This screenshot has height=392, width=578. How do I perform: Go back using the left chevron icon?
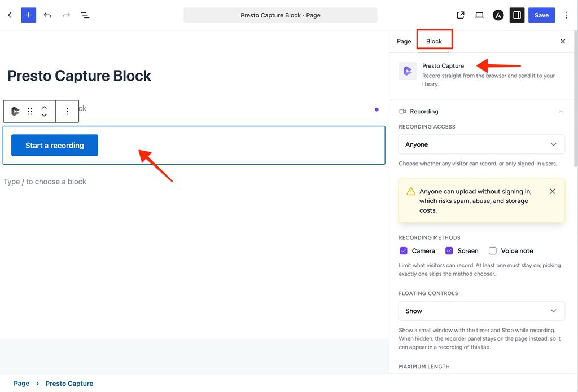[10, 15]
